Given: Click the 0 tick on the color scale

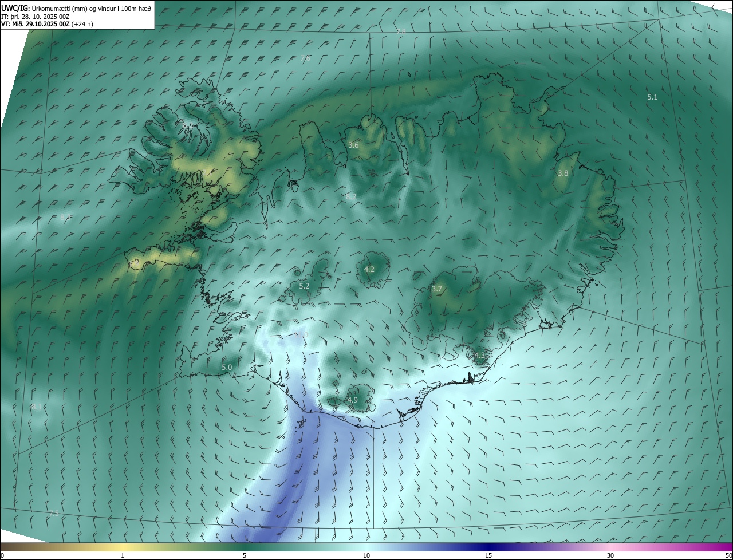Looking at the screenshot, I should point(2,556).
